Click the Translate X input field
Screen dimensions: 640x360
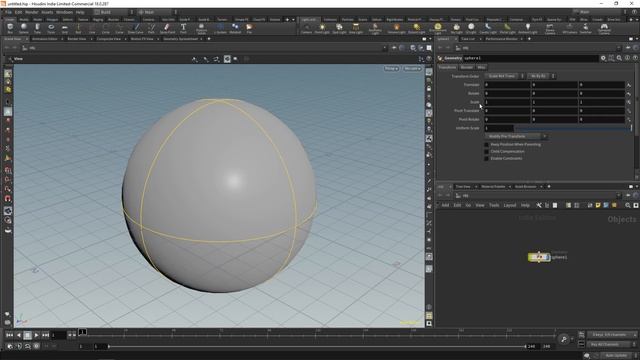coord(507,85)
